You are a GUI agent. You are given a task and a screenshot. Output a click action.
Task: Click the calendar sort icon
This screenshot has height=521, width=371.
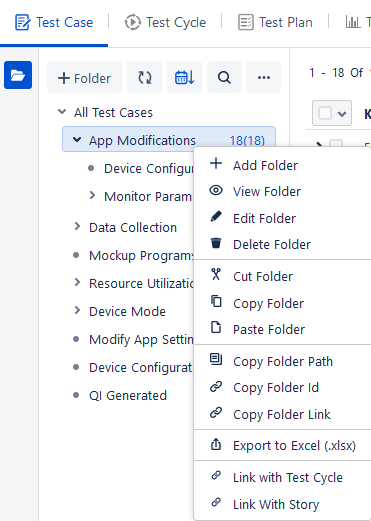184,77
